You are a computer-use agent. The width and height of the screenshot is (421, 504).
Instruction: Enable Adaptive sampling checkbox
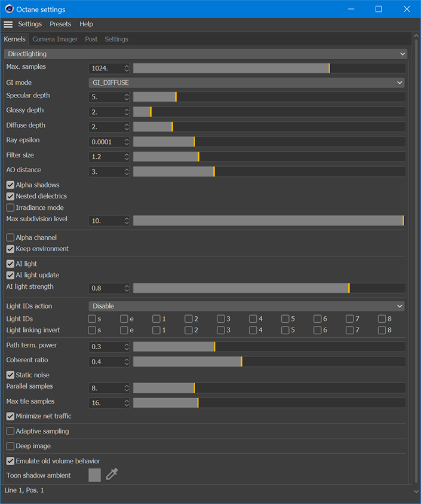point(10,431)
